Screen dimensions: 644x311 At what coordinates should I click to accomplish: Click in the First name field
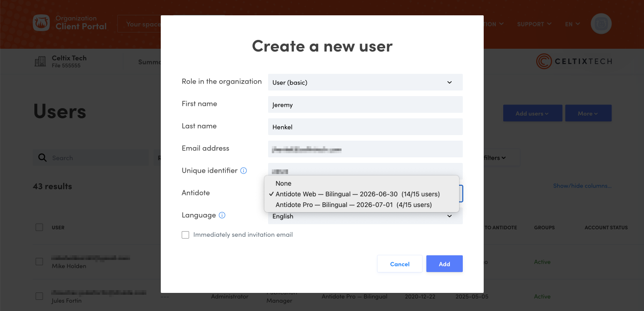point(365,105)
